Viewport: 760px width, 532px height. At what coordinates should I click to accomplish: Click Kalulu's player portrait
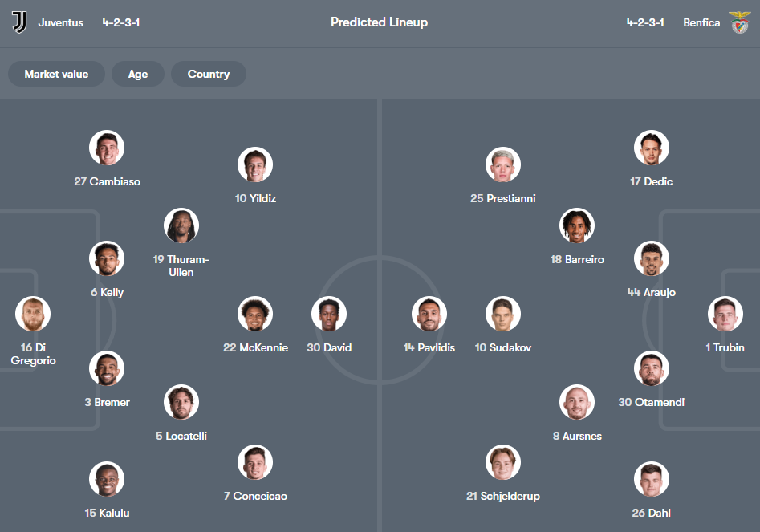107,478
